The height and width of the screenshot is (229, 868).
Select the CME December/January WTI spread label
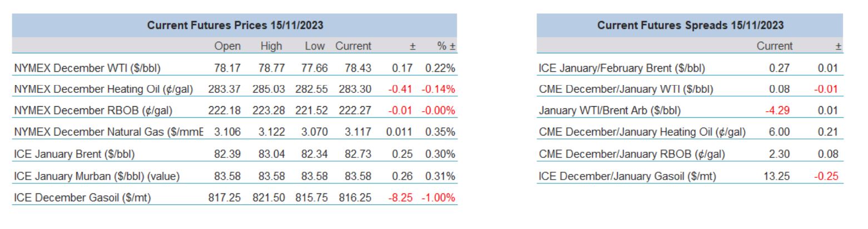(x=626, y=89)
